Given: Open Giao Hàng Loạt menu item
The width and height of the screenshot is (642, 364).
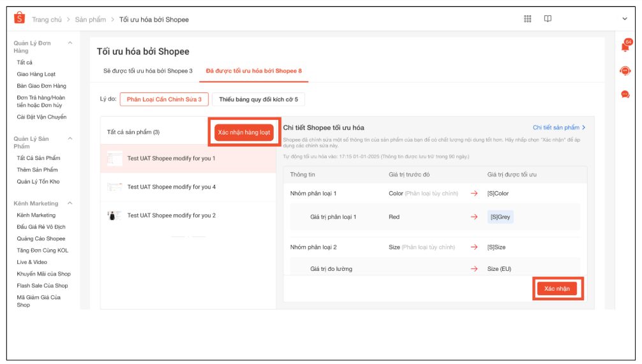Looking at the screenshot, I should [x=36, y=74].
